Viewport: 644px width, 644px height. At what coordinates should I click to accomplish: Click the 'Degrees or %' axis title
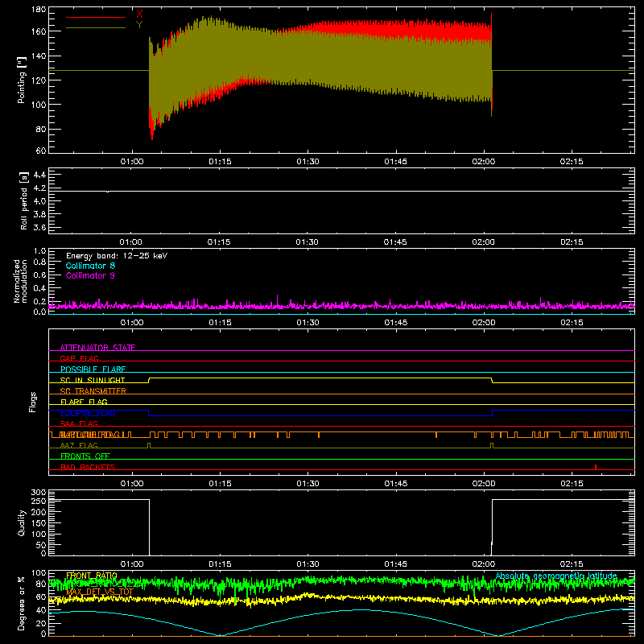pos(21,603)
